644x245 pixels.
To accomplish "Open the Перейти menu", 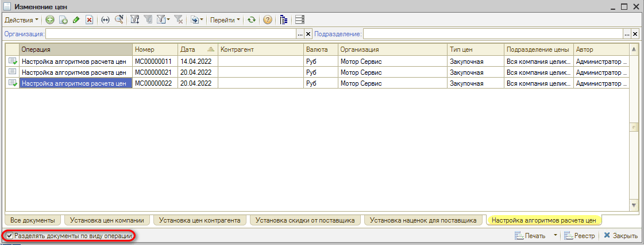I will [x=225, y=20].
